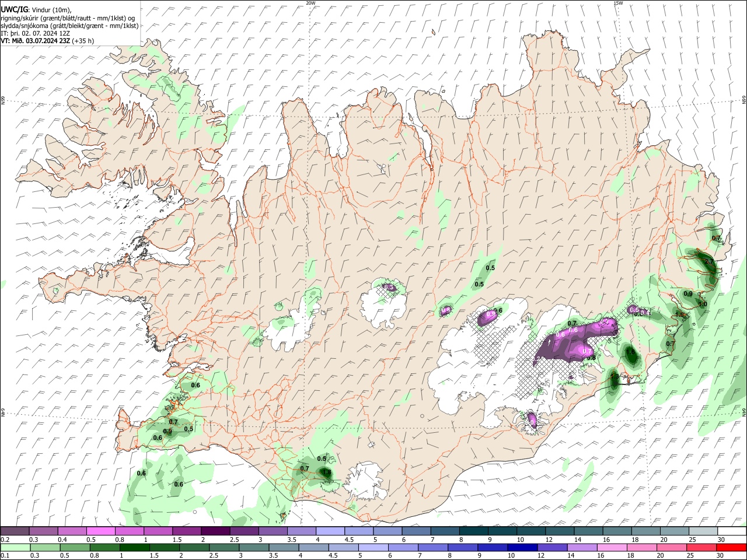Click the bright magenta-pink 0.5 snow legend swatch
Image resolution: width=747 pixels, height=560 pixels.
pos(100,531)
